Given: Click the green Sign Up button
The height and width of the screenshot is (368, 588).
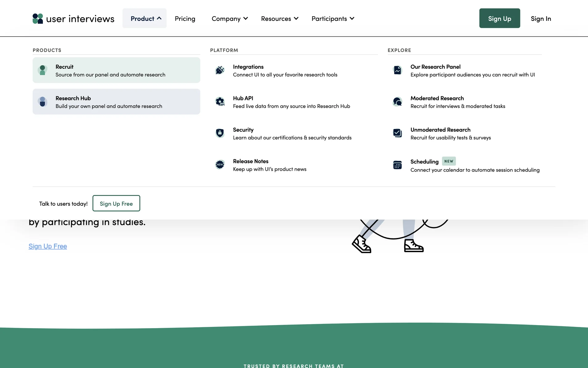Looking at the screenshot, I should coord(499,18).
